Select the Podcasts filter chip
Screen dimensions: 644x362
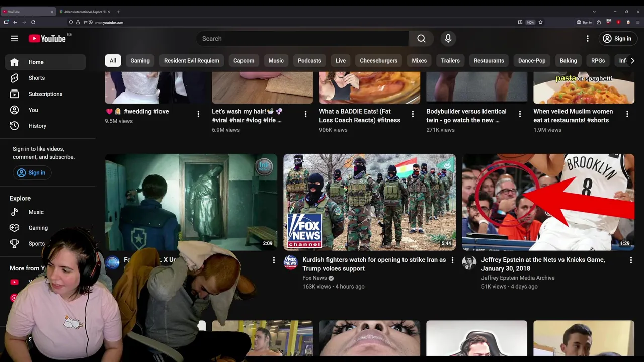[x=309, y=61]
